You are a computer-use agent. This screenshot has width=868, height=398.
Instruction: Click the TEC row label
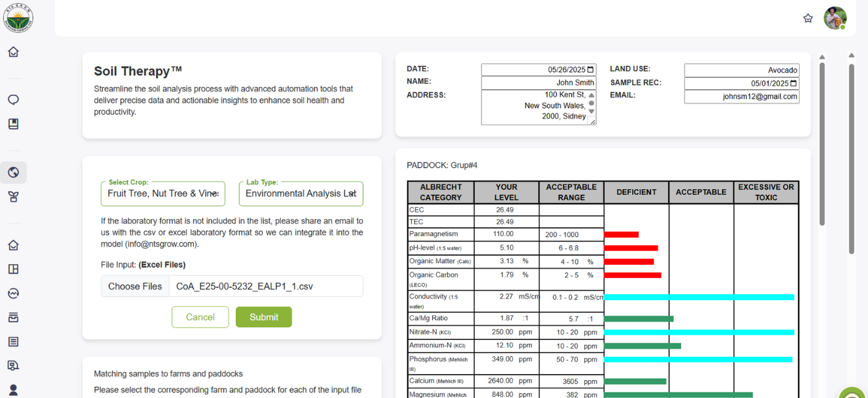(417, 222)
